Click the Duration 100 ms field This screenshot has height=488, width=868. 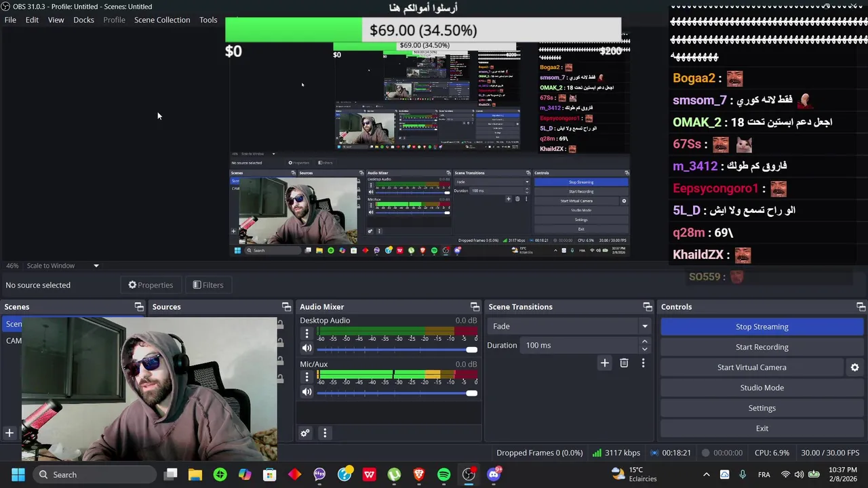(578, 345)
